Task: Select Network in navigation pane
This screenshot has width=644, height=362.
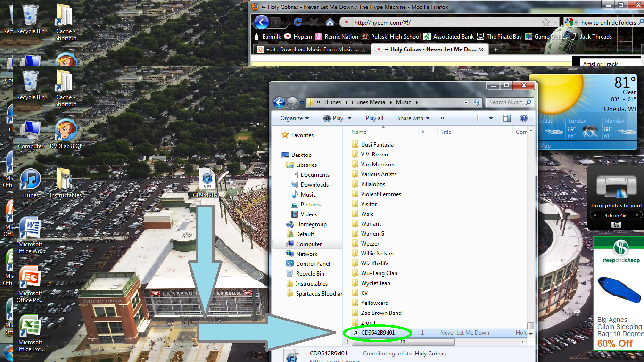Action: click(302, 254)
